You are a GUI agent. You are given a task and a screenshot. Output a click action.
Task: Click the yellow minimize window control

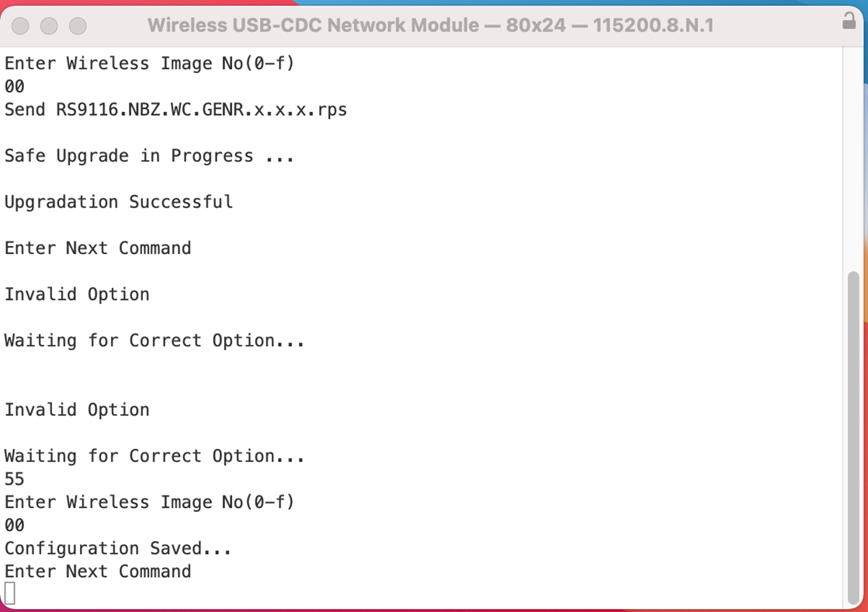48,26
